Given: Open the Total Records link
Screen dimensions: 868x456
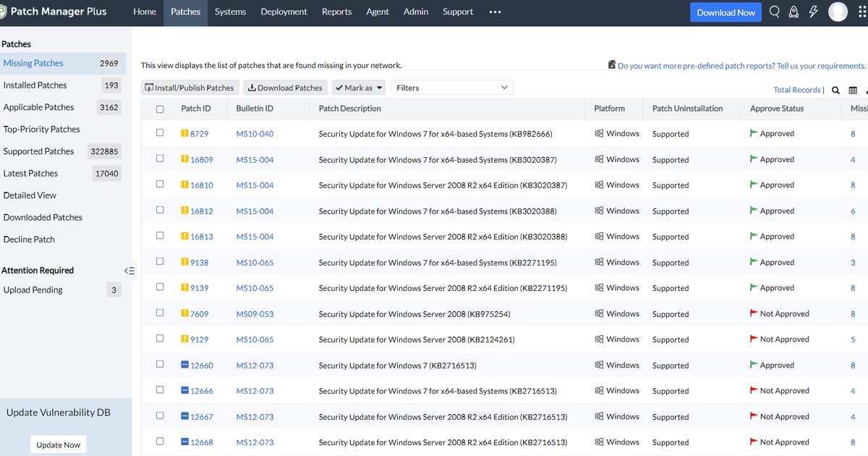Looking at the screenshot, I should [796, 90].
